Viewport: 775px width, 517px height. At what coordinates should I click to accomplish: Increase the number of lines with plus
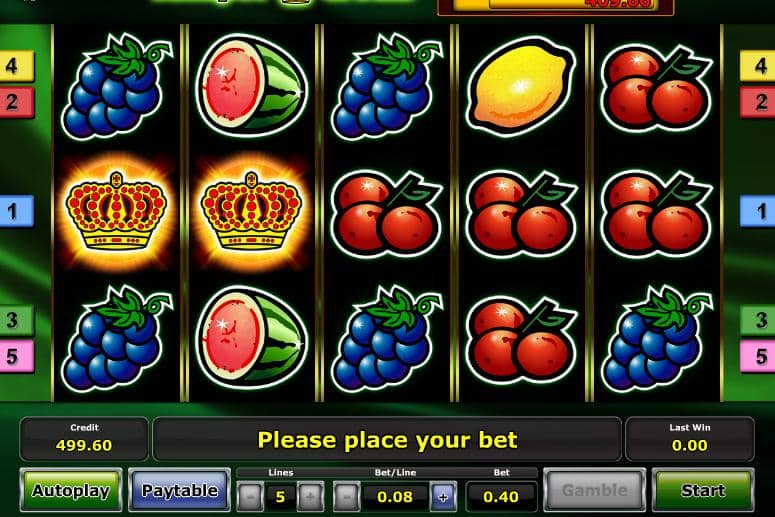tap(310, 496)
